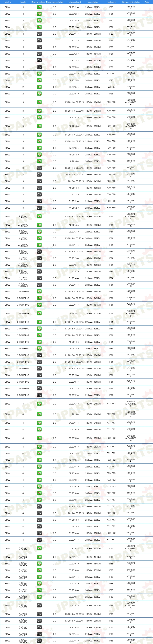Click the Opis column header
The height and width of the screenshot is (644, 153).
click(147, 2)
